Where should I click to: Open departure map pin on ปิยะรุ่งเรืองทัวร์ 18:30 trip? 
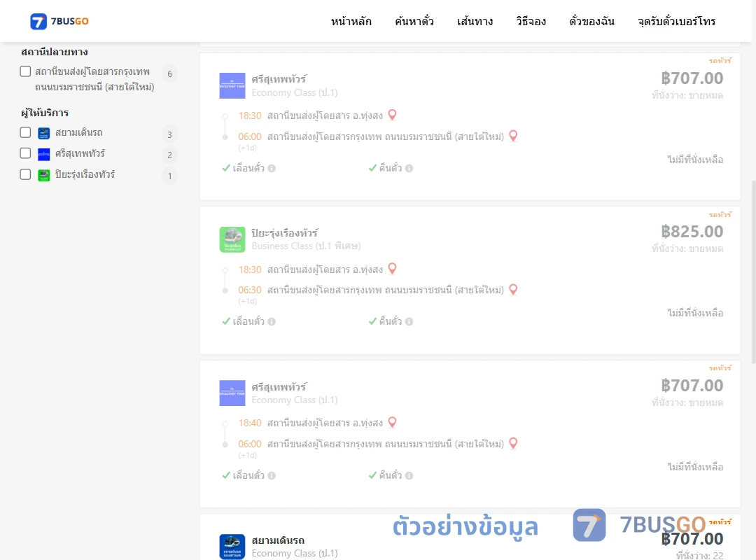click(393, 269)
